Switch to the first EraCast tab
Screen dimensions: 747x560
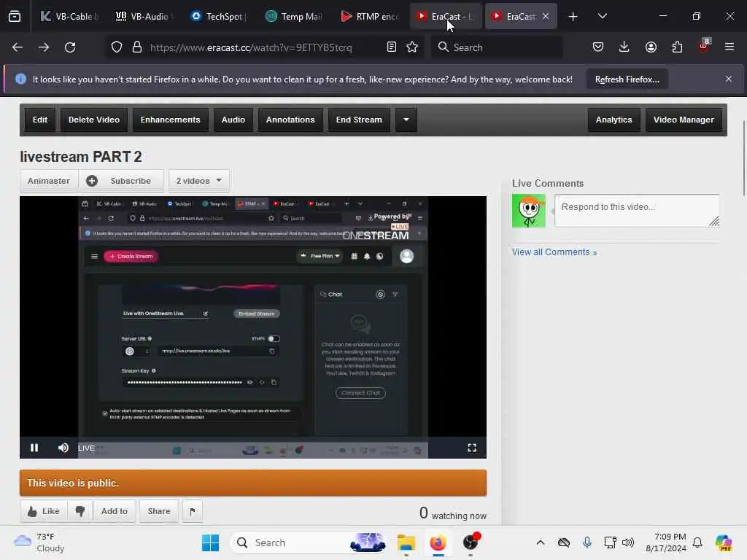pos(445,16)
